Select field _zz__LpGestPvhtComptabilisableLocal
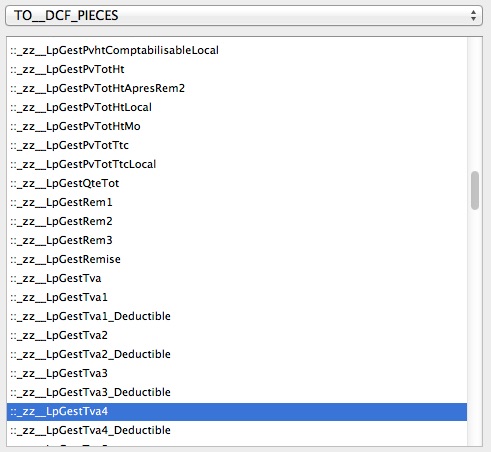This screenshot has height=452, width=491. (237, 50)
